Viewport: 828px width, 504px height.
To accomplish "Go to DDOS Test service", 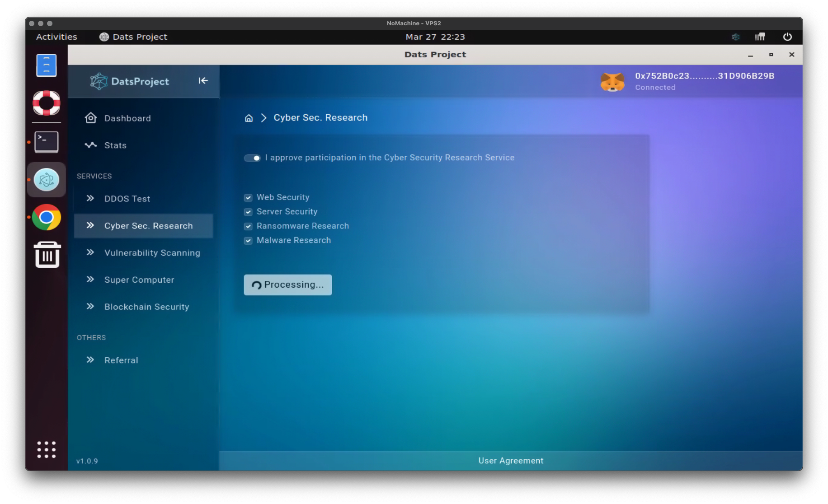I will tap(143, 199).
